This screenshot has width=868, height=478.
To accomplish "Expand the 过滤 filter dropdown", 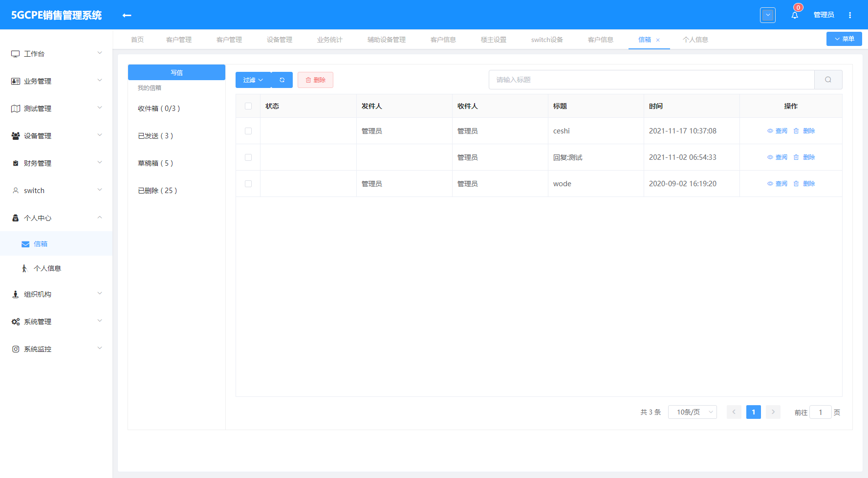I will [253, 80].
